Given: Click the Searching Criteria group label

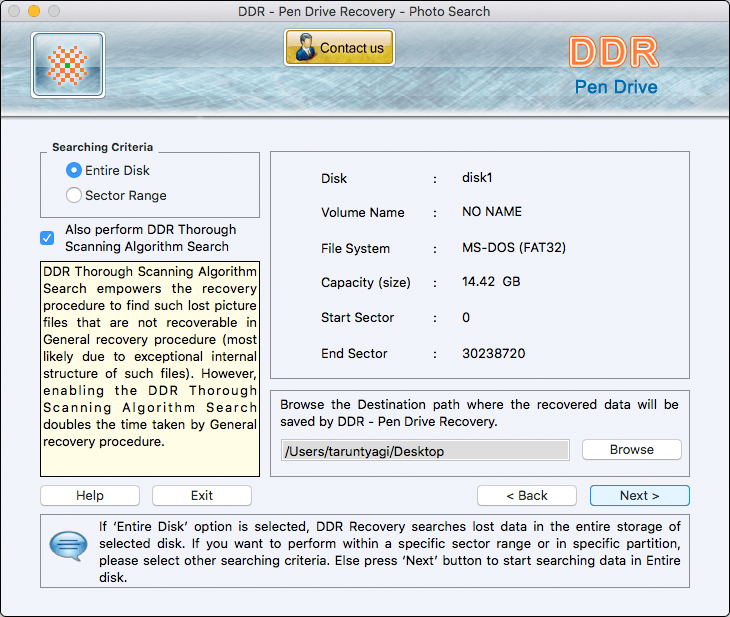Looking at the screenshot, I should (102, 147).
